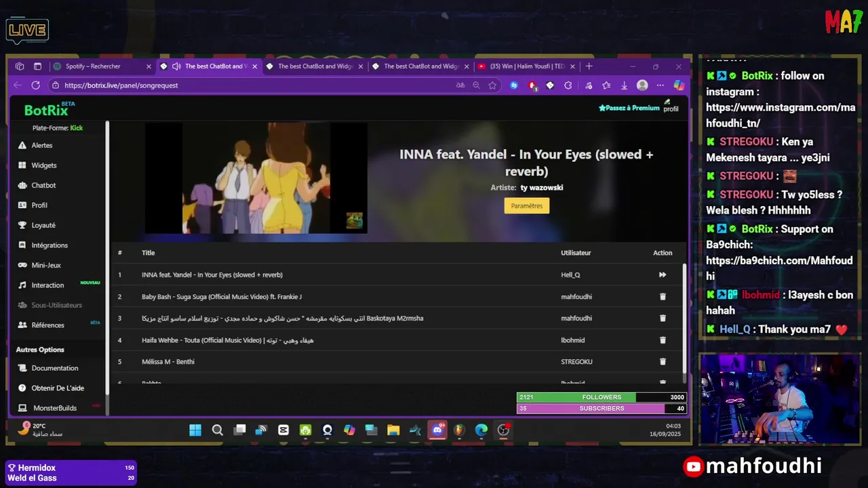Screen dimensions: 868x488
Task: Delete Baby Bash - Suga Suga request
Action: (663, 297)
